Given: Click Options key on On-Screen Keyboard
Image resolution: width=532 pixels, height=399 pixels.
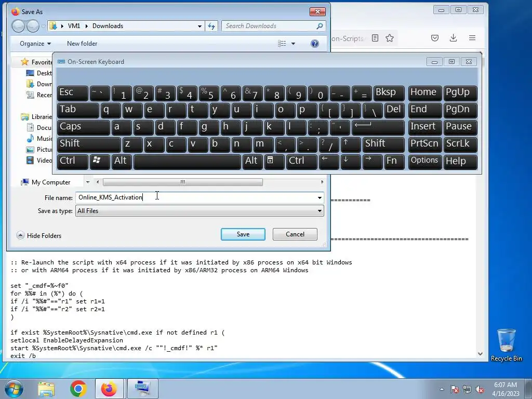Looking at the screenshot, I should tap(425, 161).
